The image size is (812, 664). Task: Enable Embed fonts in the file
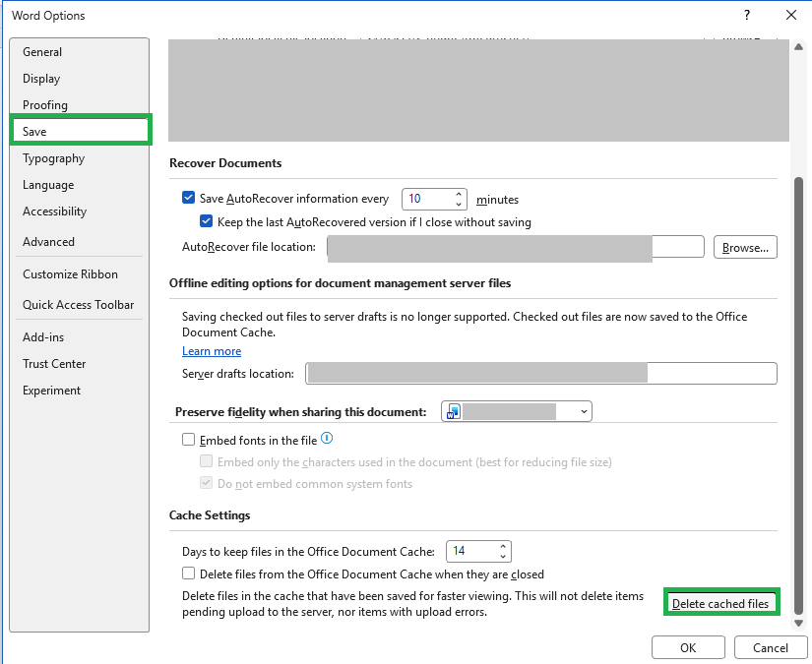189,440
